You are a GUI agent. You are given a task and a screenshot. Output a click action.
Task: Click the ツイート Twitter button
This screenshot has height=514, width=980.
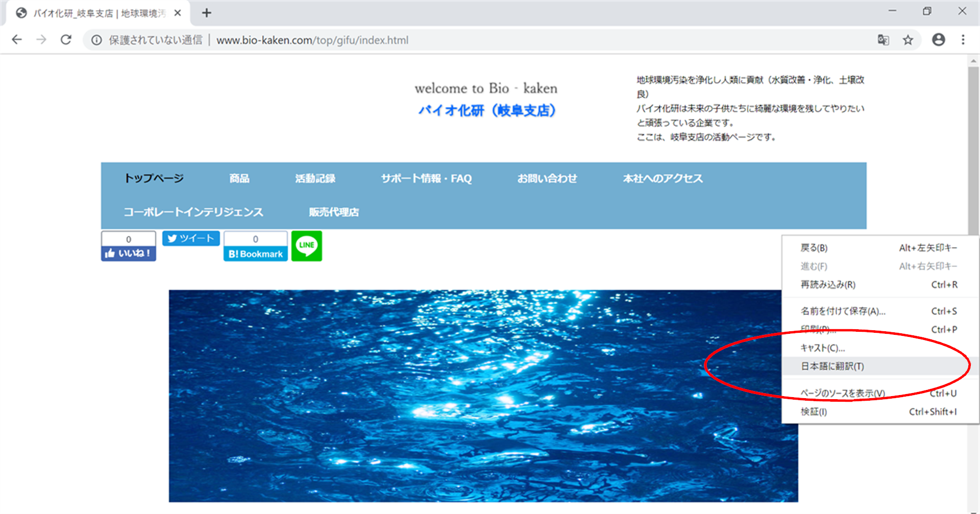[x=191, y=238]
